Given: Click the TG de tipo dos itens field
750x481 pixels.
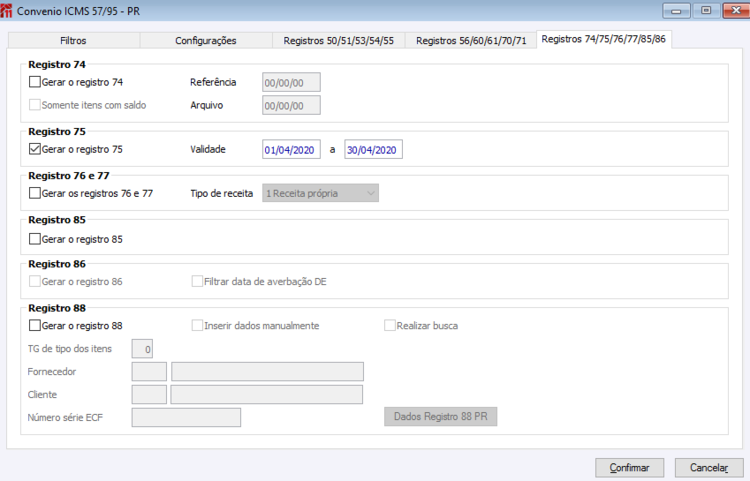Looking at the screenshot, I should pos(143,349).
